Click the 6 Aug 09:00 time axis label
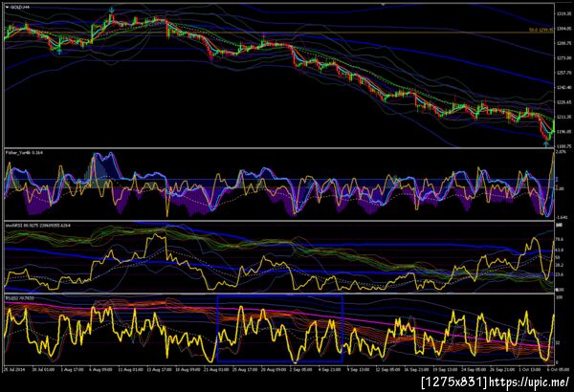 tap(100, 370)
